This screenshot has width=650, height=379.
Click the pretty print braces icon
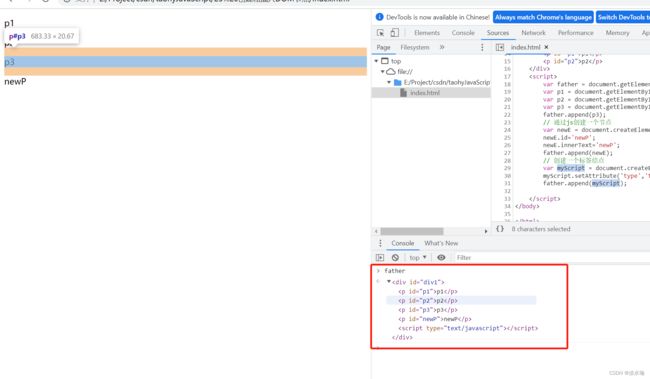point(500,229)
